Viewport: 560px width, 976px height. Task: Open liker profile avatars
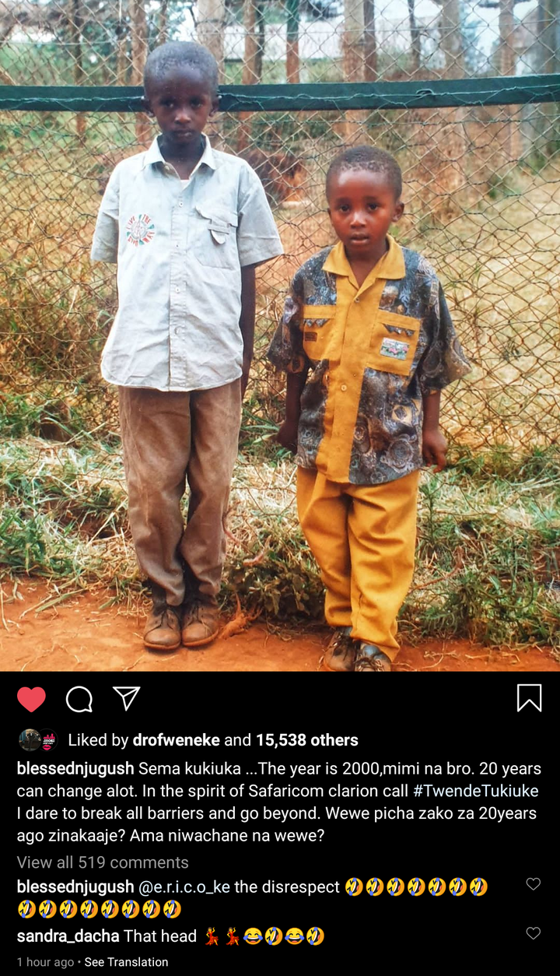tap(38, 739)
